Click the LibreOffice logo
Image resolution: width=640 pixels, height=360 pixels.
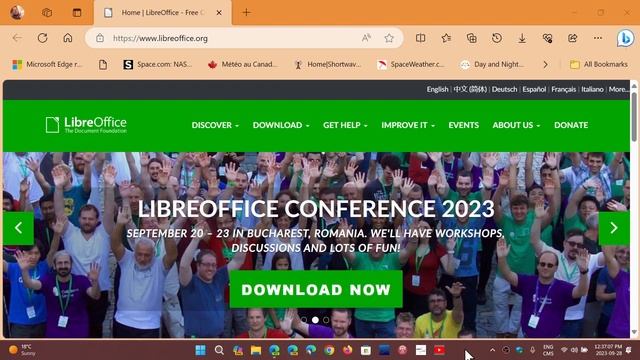point(86,124)
